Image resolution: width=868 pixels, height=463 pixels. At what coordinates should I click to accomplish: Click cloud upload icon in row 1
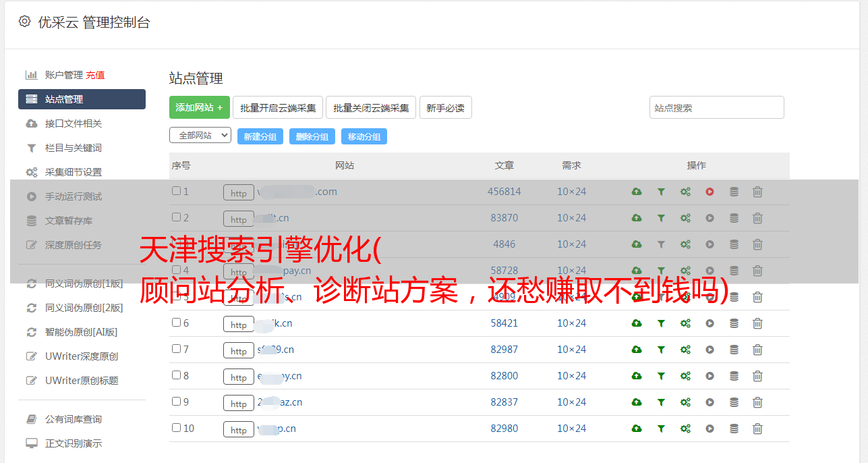tap(637, 192)
